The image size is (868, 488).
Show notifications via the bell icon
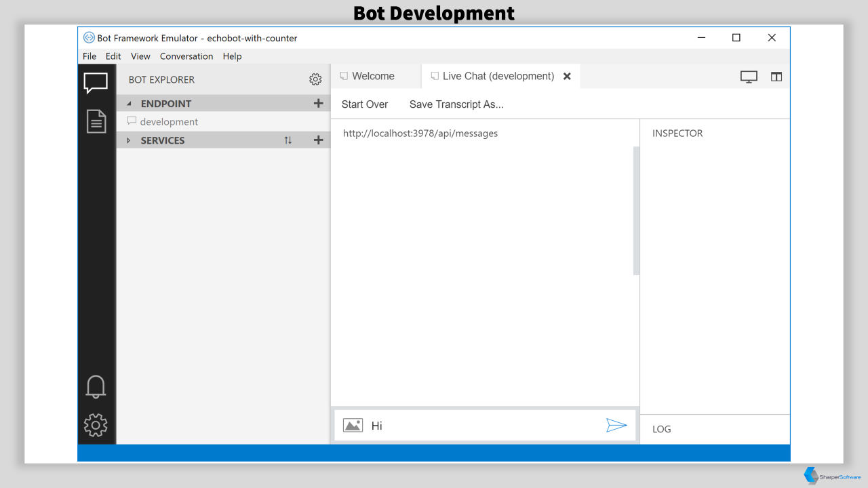96,387
